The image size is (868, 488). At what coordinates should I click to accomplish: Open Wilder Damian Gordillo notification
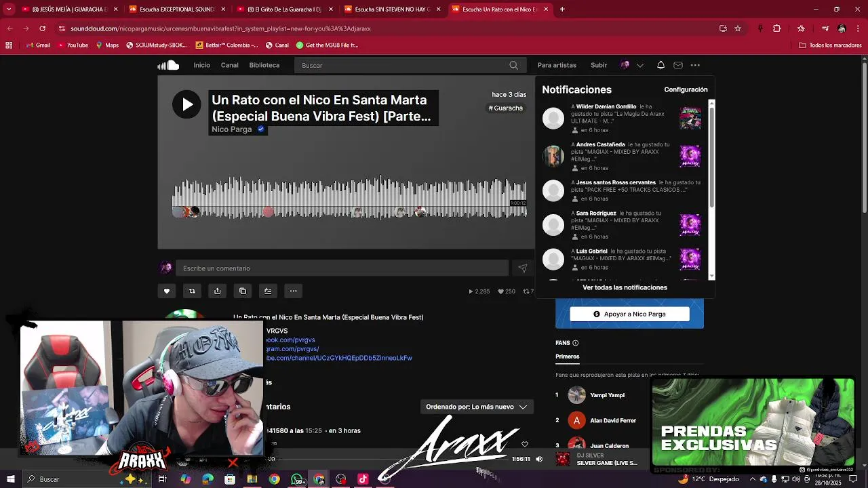tap(622, 119)
